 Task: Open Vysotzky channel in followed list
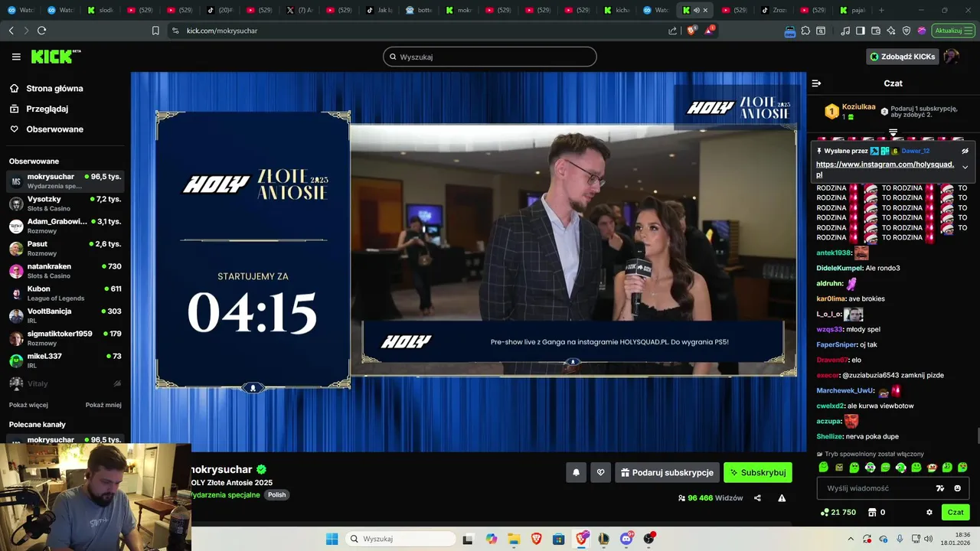[x=65, y=204]
